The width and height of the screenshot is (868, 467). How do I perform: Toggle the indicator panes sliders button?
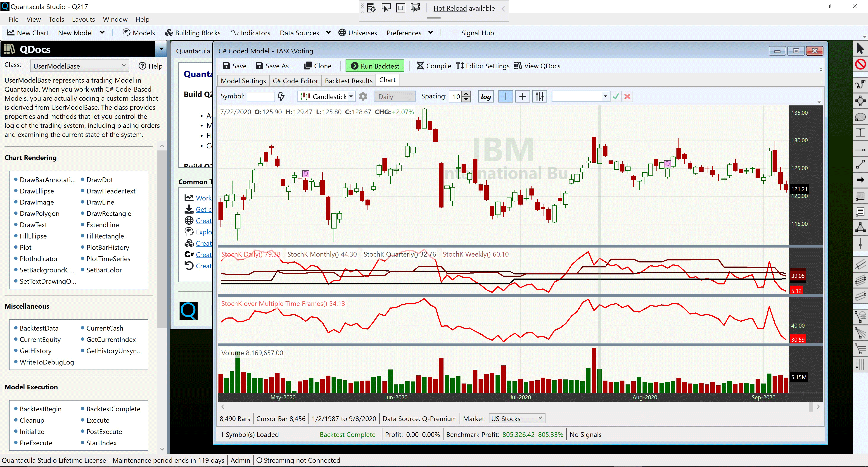pos(539,97)
